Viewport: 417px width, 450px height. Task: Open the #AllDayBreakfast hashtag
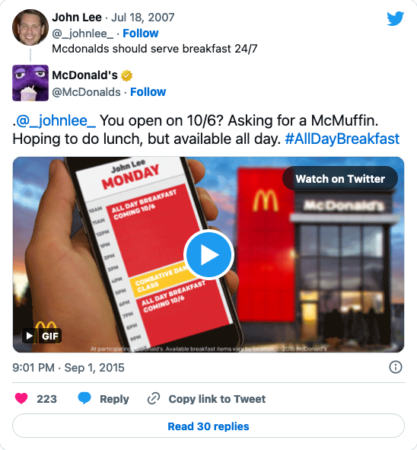342,139
